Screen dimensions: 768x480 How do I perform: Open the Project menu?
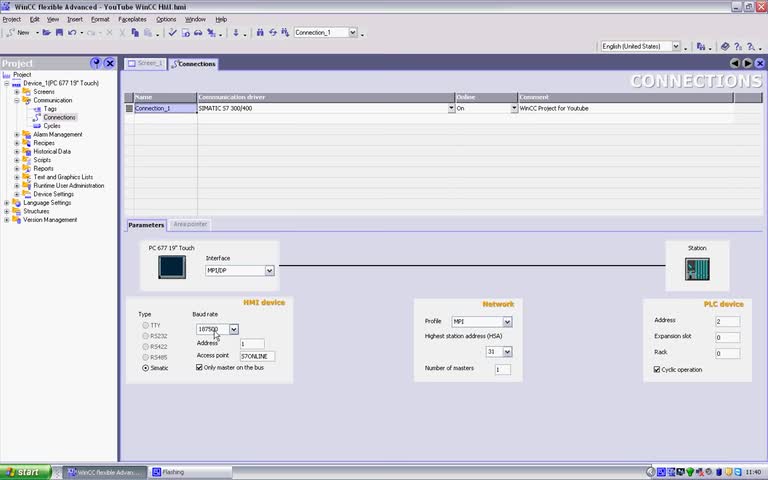(12, 19)
